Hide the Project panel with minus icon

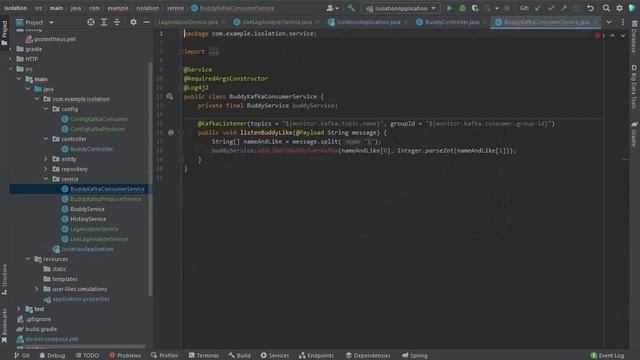(x=146, y=22)
